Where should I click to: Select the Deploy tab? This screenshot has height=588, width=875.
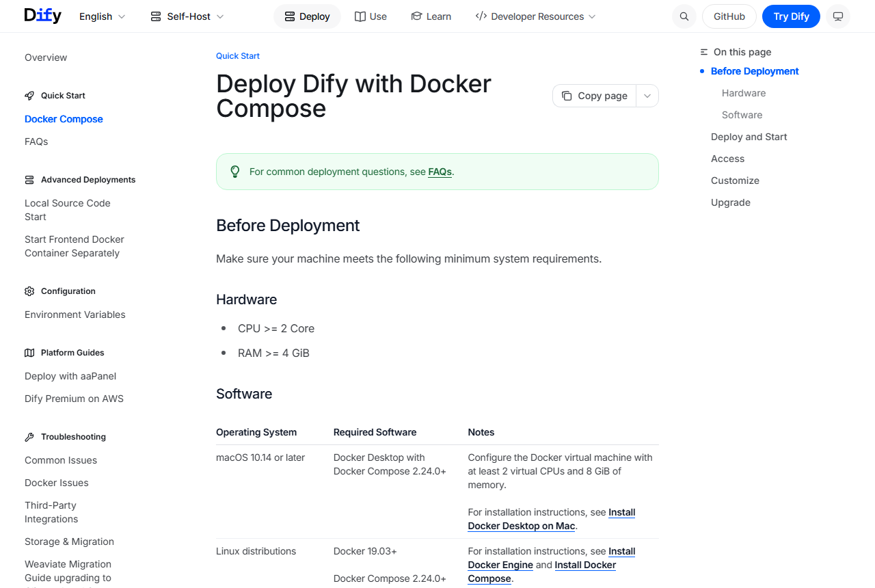tap(307, 16)
